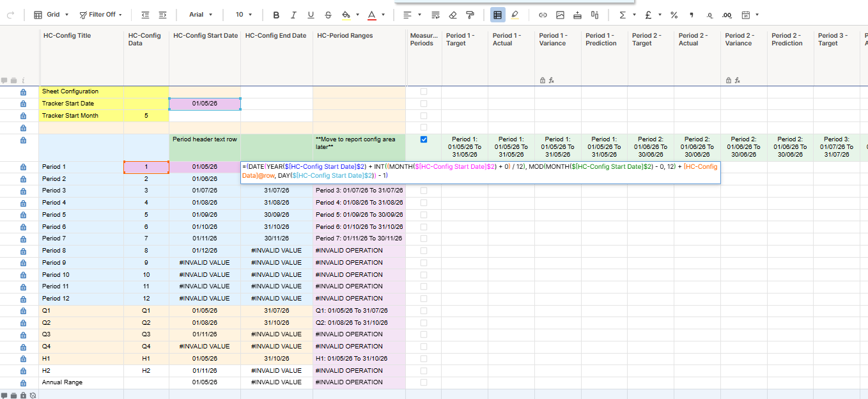Click the insert column icon
The width and height of the screenshot is (868, 399).
coord(594,15)
